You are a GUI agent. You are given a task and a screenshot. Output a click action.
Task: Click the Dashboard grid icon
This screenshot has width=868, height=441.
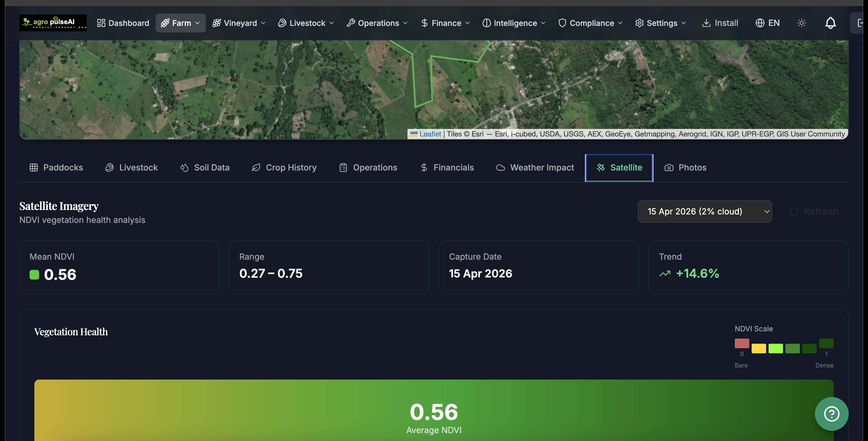pos(101,23)
